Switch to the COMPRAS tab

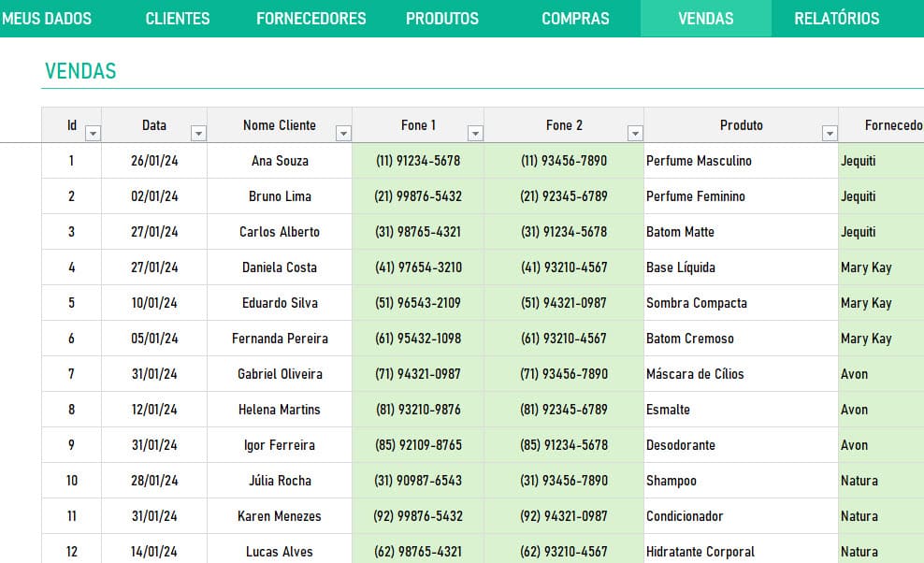[574, 18]
